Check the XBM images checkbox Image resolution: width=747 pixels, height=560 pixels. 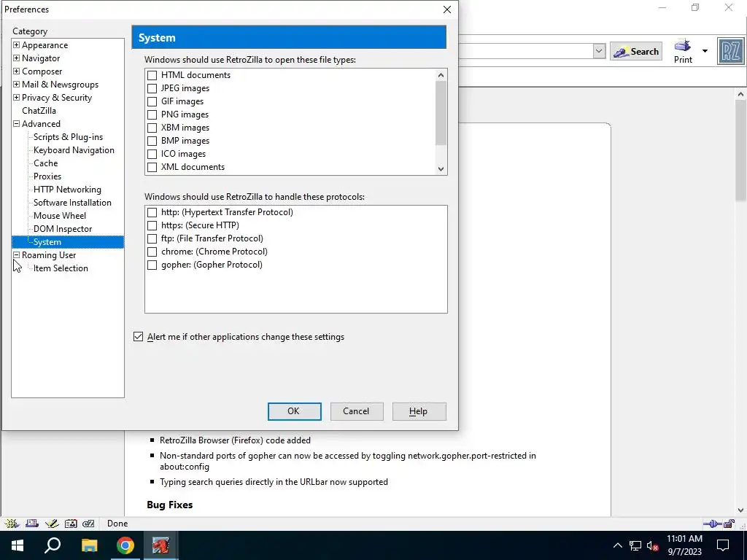click(x=152, y=128)
